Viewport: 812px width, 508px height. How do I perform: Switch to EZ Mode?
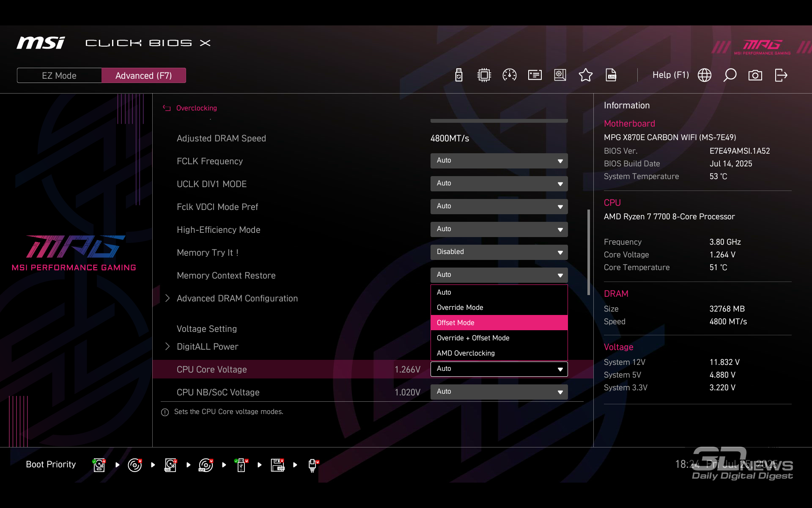(59, 75)
